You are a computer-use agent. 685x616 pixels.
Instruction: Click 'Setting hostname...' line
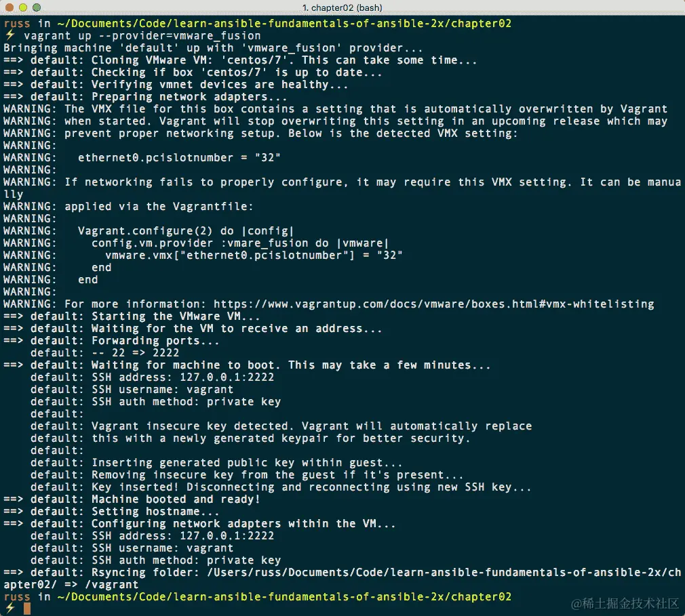click(111, 512)
